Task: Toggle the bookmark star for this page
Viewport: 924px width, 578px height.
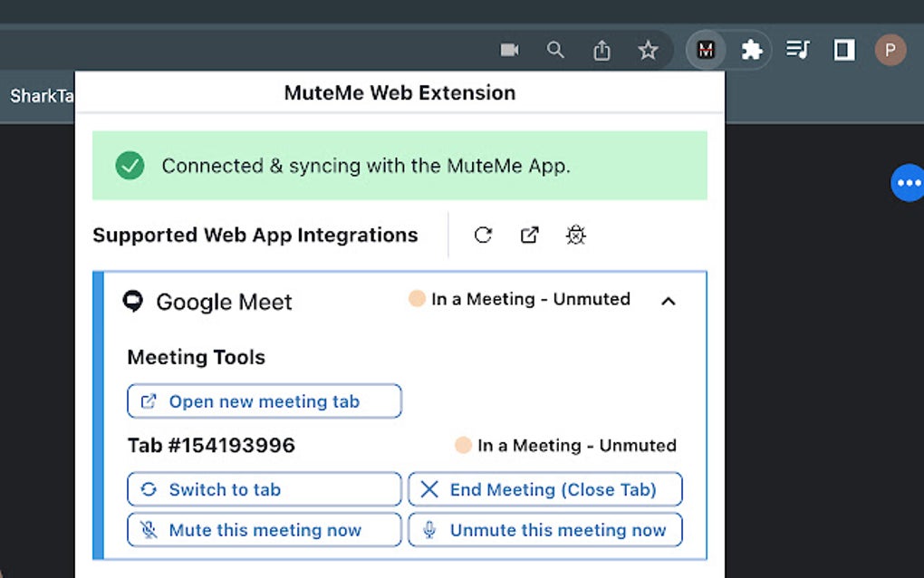Action: tap(648, 50)
